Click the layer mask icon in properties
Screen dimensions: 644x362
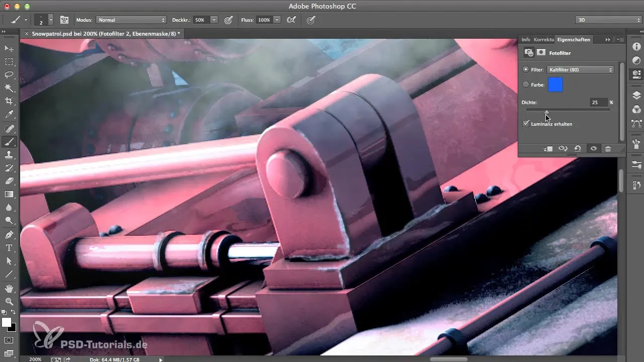[x=541, y=52]
